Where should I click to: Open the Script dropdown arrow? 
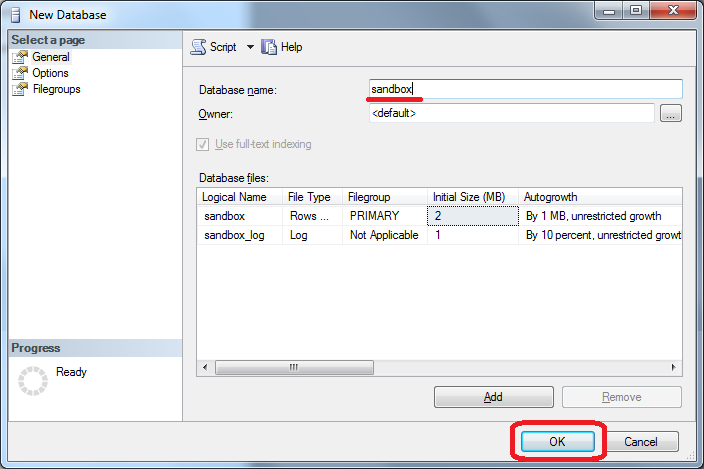coord(250,47)
